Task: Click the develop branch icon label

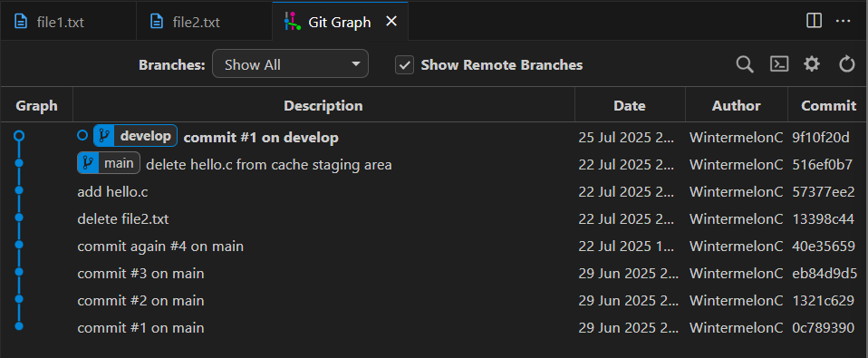Action: (135, 136)
